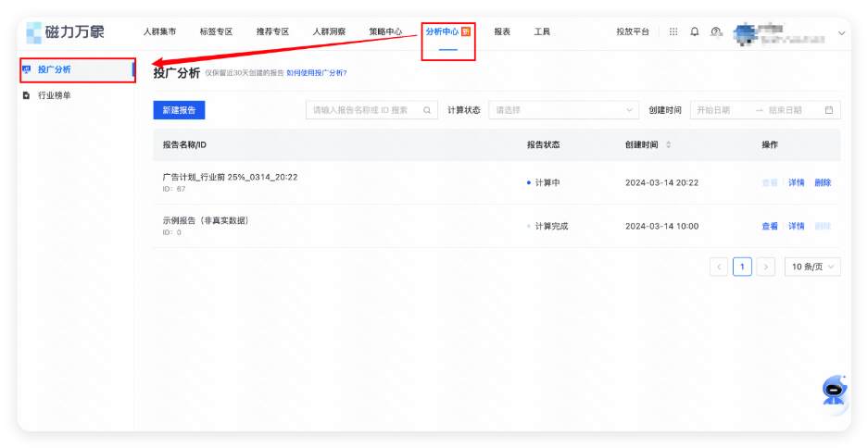The height and width of the screenshot is (448, 868).
Task: Open 人群集市 menu
Action: 159,32
